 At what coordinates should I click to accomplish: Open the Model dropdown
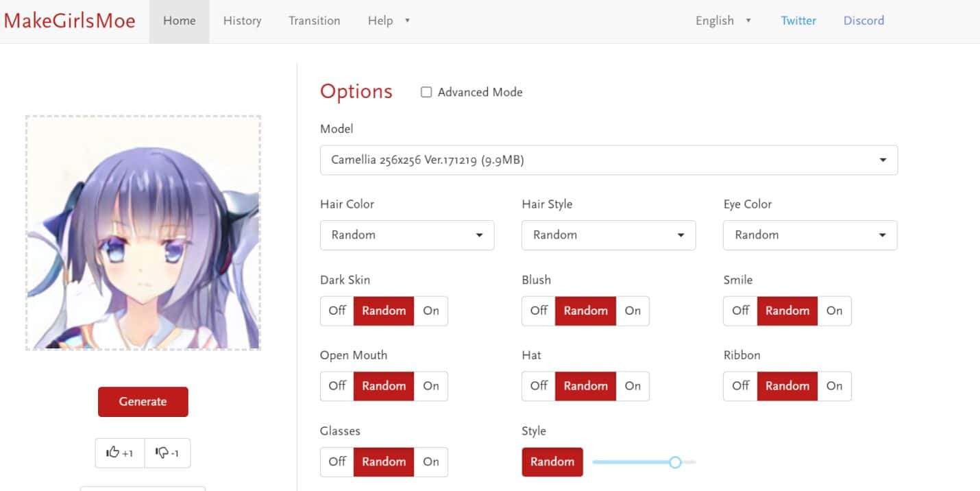click(609, 160)
